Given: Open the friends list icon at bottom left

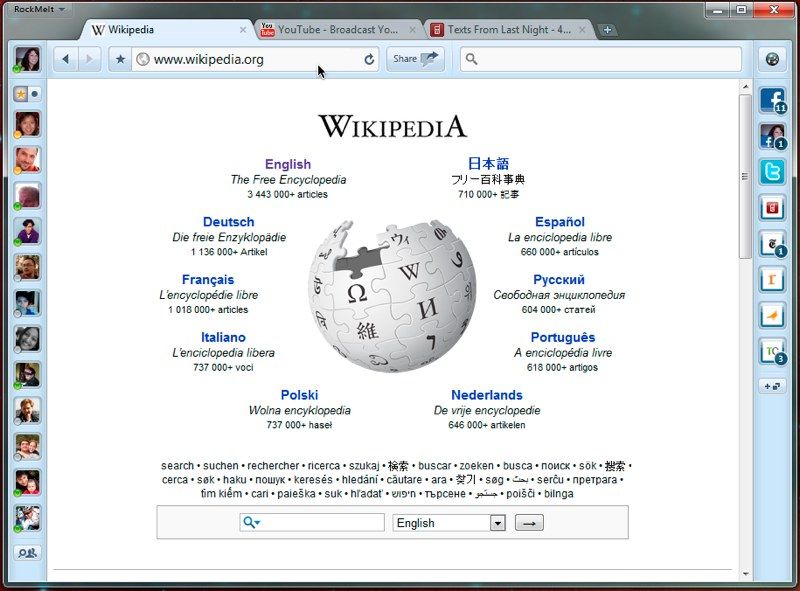Looking at the screenshot, I should [x=28, y=553].
